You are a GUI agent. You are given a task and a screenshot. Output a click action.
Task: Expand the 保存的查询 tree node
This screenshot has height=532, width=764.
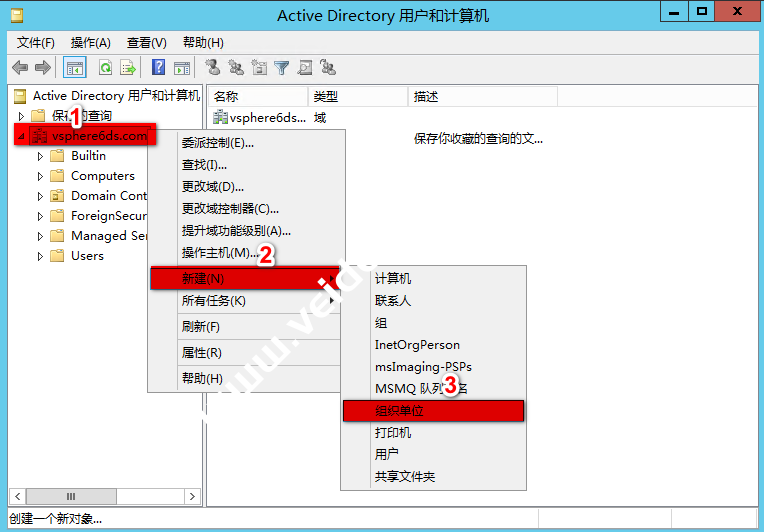point(21,116)
